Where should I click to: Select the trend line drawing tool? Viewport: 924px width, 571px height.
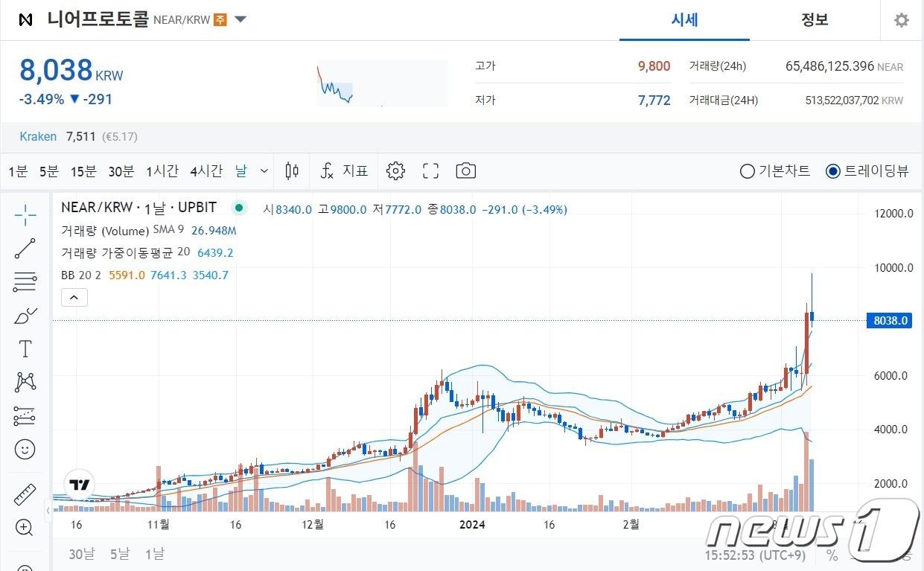pyautogui.click(x=25, y=248)
